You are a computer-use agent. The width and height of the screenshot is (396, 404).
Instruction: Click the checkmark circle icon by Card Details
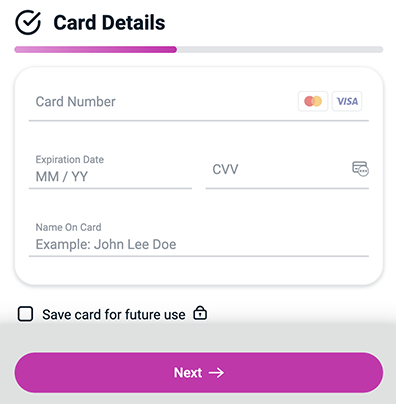28,22
